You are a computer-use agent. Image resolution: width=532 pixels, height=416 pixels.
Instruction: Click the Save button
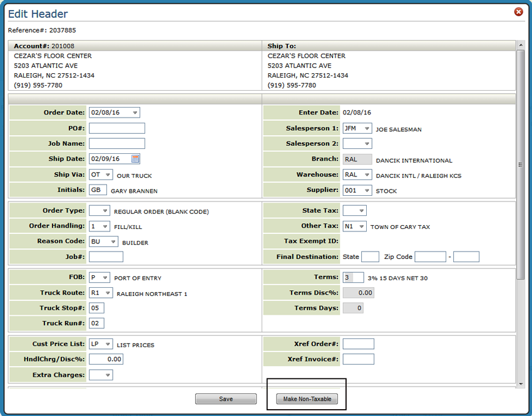tap(226, 399)
